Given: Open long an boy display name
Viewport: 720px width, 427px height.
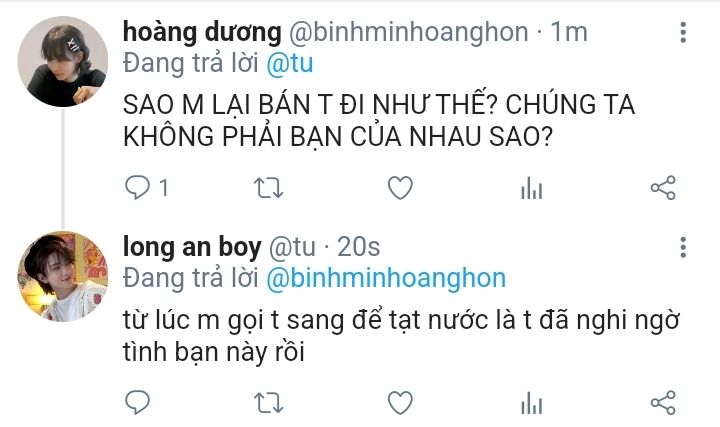Looking at the screenshot, I should tap(192, 247).
